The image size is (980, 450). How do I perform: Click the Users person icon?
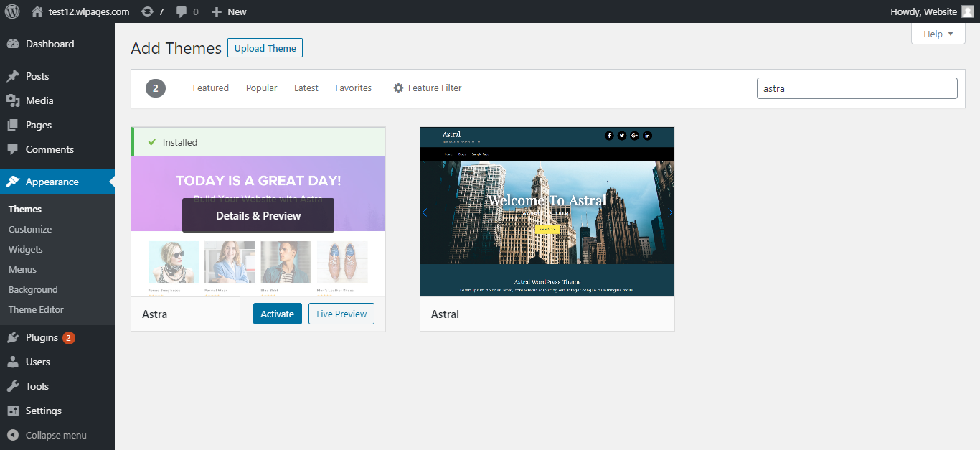[13, 362]
